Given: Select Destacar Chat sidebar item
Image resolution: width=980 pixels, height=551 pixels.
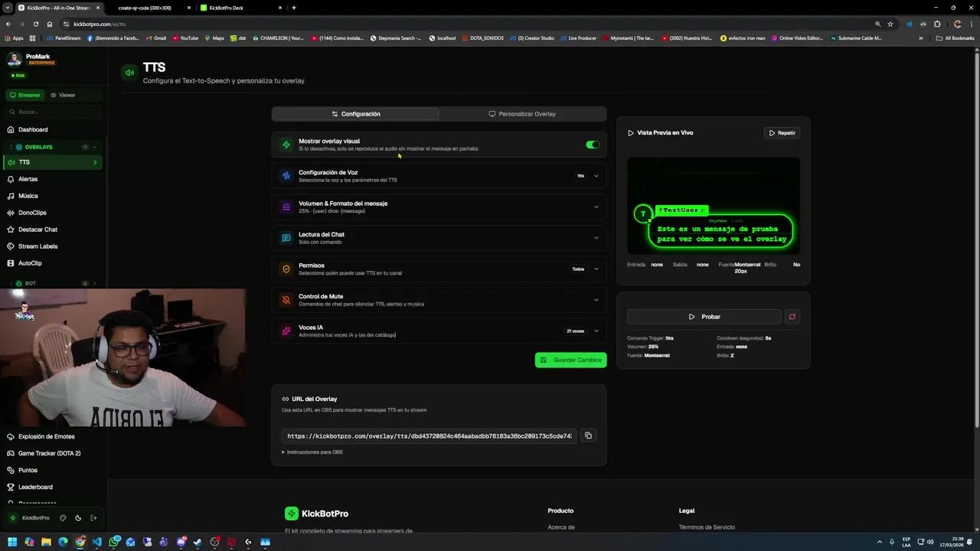Looking at the screenshot, I should tap(53, 230).
